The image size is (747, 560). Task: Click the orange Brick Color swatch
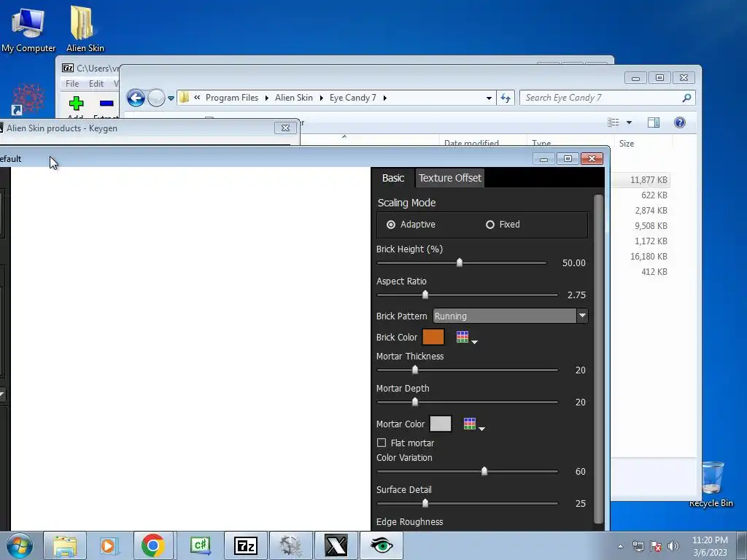point(433,337)
